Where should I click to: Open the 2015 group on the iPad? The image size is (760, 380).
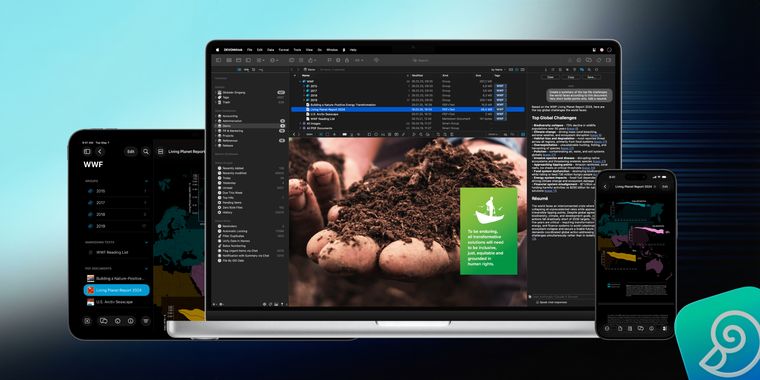pyautogui.click(x=117, y=191)
